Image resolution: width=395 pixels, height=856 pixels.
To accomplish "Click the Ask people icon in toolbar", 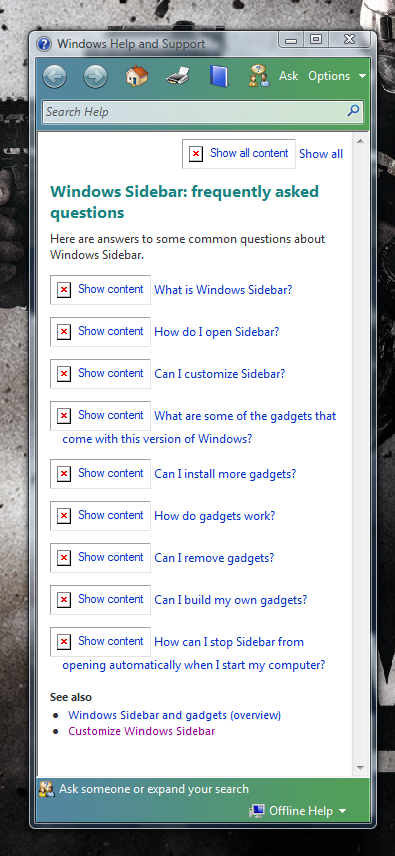I will click(x=259, y=76).
